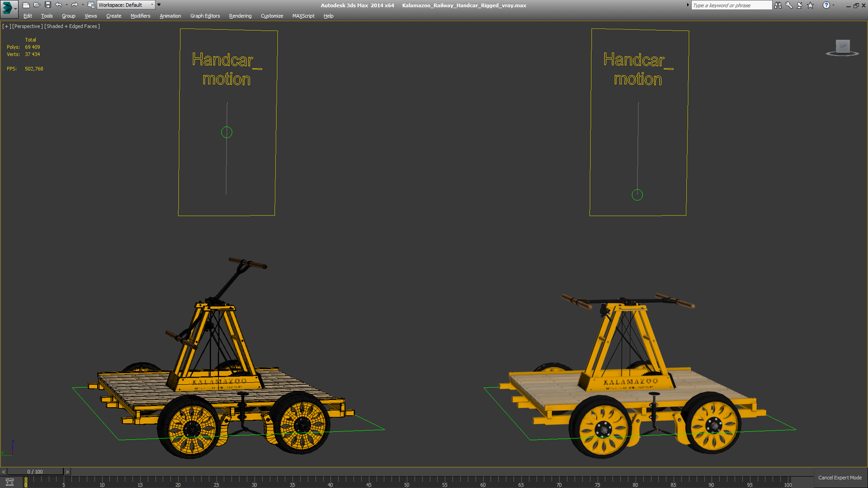Screen dimensions: 868x488
Task: Minimize the 3ds Max window
Action: coord(848,5)
